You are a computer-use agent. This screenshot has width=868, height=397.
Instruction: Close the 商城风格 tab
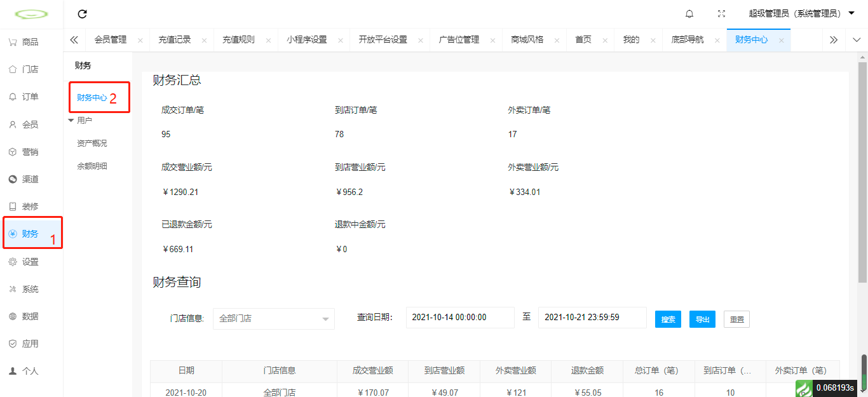pos(557,40)
